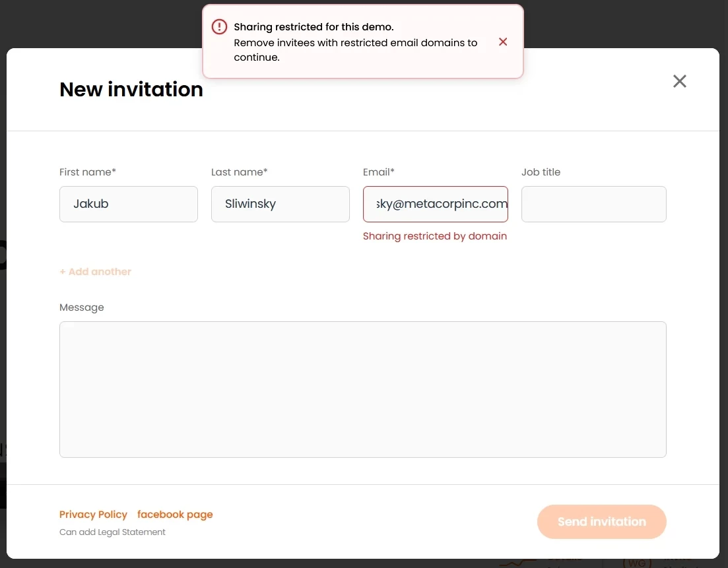Add another invitee row

click(95, 272)
